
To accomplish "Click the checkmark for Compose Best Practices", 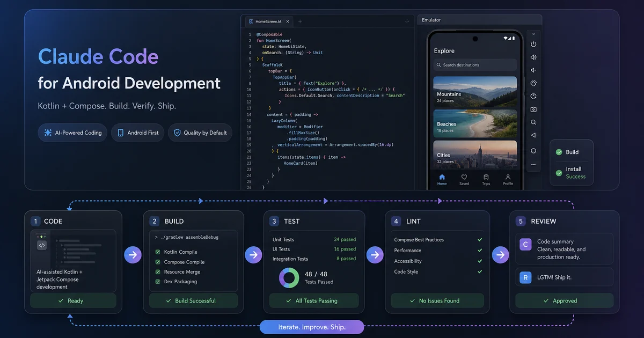I will tap(480, 240).
